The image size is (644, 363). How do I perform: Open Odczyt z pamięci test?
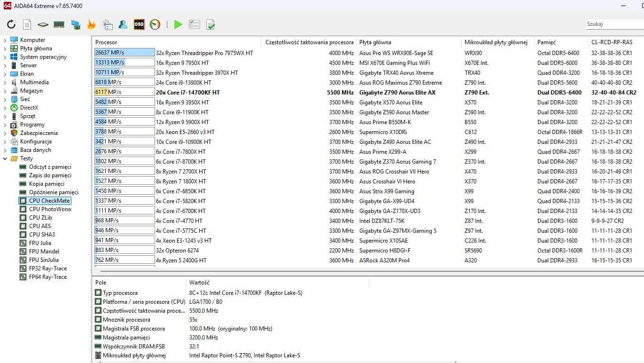(50, 167)
